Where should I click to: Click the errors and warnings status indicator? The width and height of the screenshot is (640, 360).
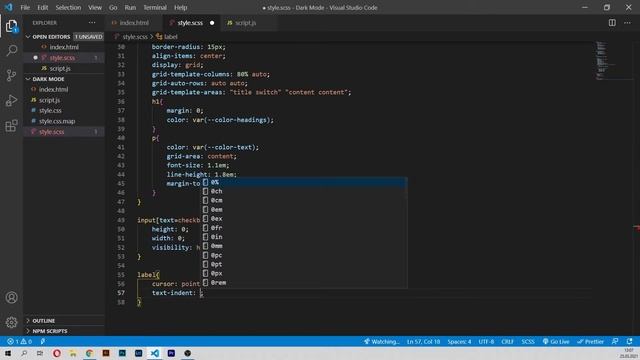pyautogui.click(x=19, y=342)
